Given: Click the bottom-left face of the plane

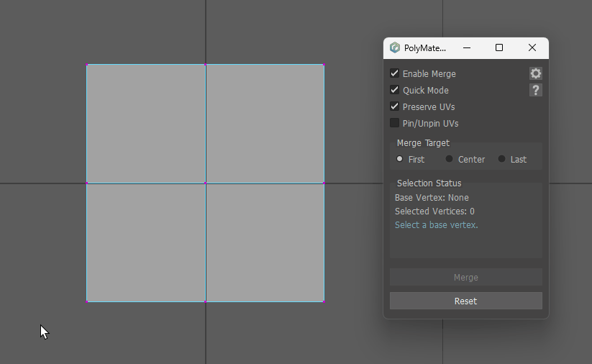Looking at the screenshot, I should pos(146,242).
